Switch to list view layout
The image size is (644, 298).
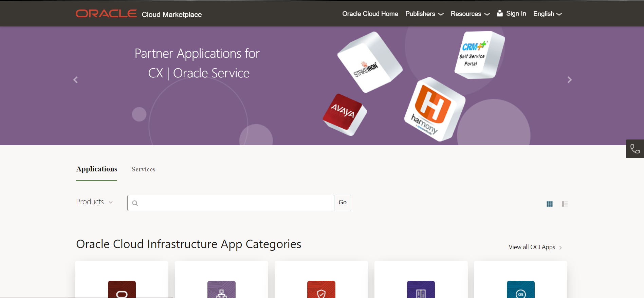[x=565, y=204]
